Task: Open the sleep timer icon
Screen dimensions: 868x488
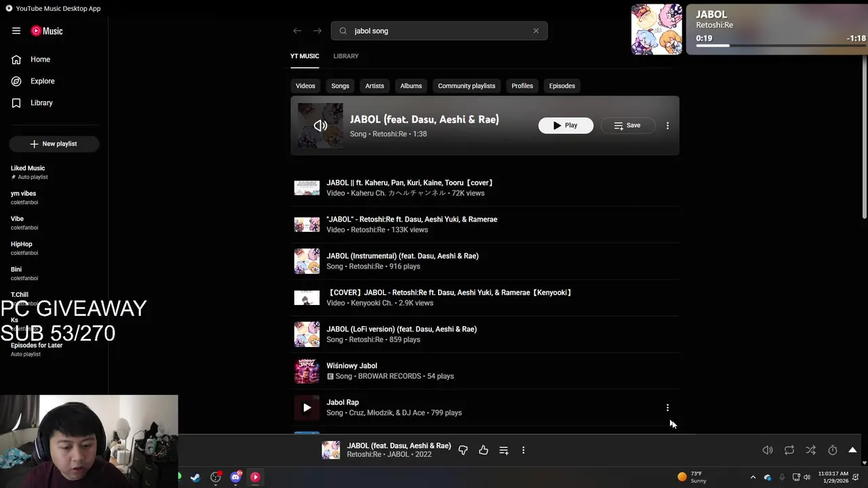Action: tap(832, 450)
